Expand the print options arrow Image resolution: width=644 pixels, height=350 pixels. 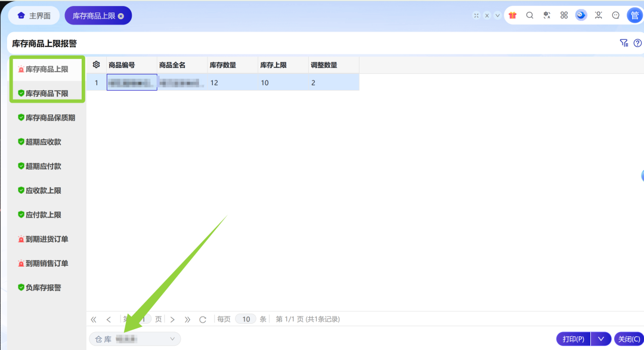(x=601, y=339)
